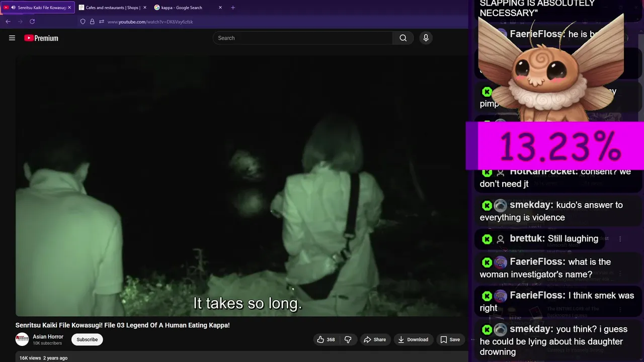Save the video to a playlist
Image resolution: width=644 pixels, height=362 pixels.
pyautogui.click(x=450, y=339)
